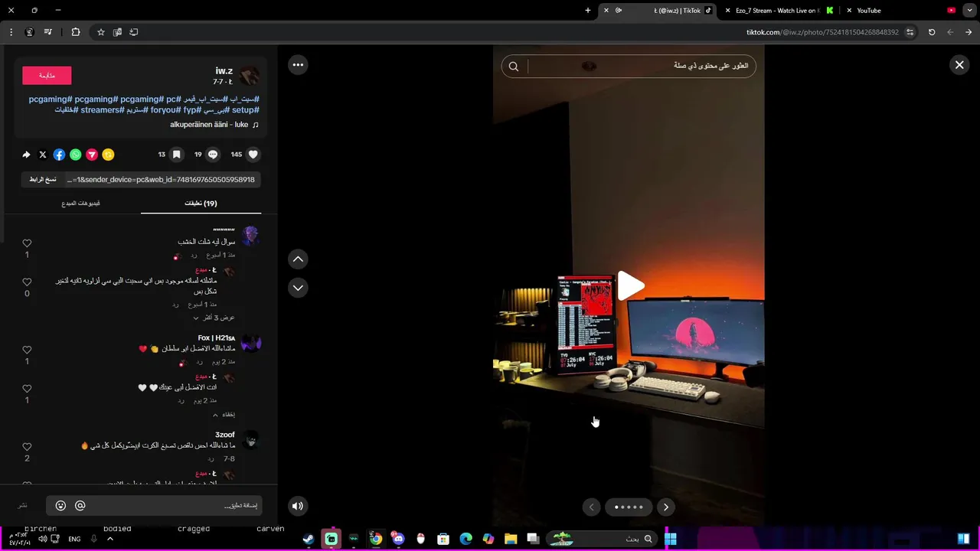Open Discord from the taskbar
This screenshot has width=980, height=551.
(x=397, y=539)
